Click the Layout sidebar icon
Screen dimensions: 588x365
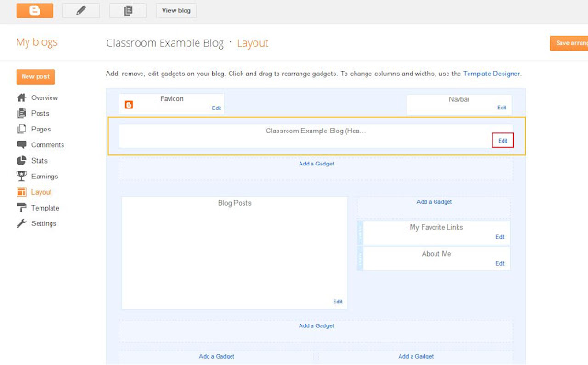(22, 192)
